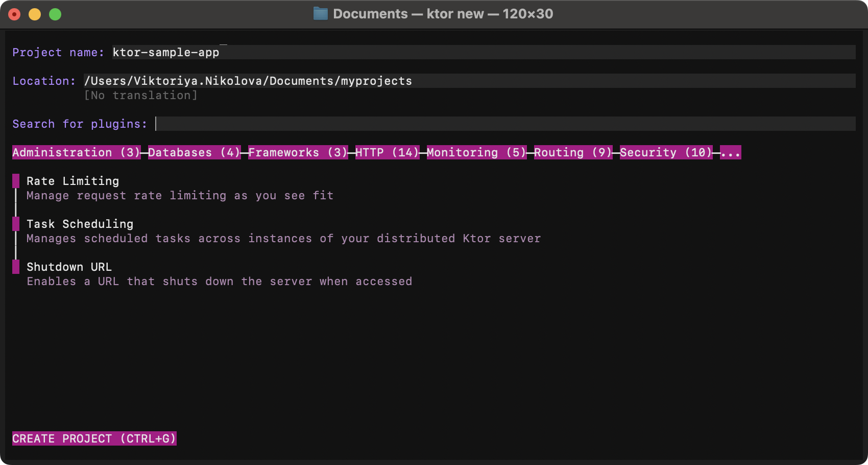Select the Administration (3) tab
Viewport: 868px width, 465px height.
pos(76,152)
